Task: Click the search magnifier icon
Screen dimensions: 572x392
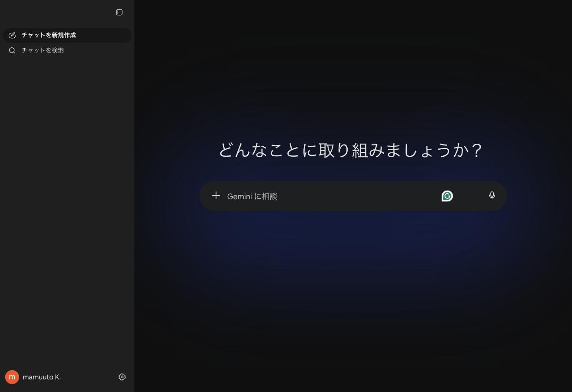Action: pos(12,50)
